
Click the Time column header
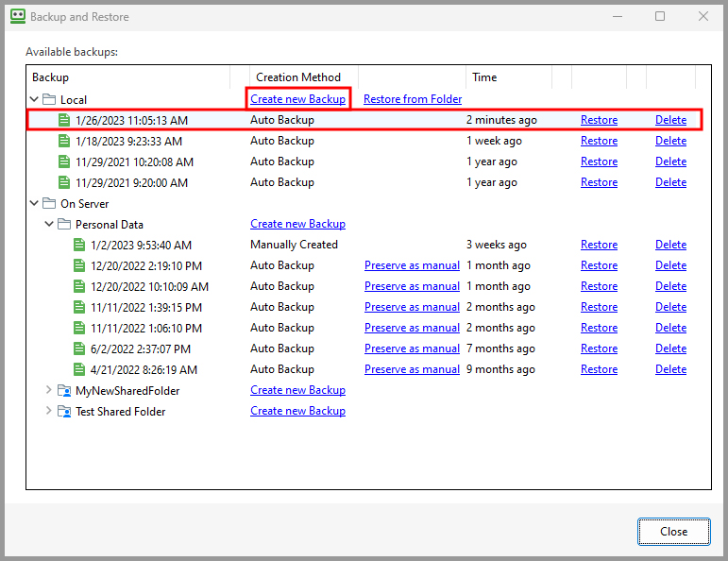tap(509, 77)
